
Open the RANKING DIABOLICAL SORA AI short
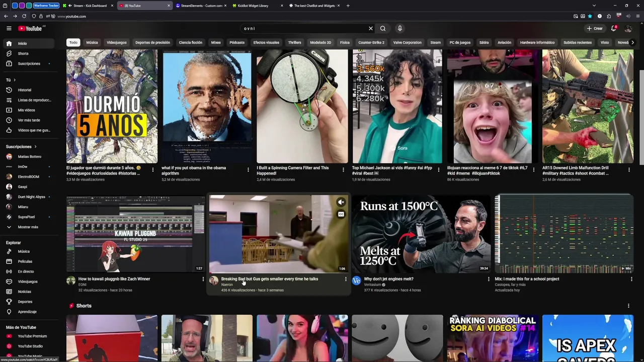pos(493,338)
